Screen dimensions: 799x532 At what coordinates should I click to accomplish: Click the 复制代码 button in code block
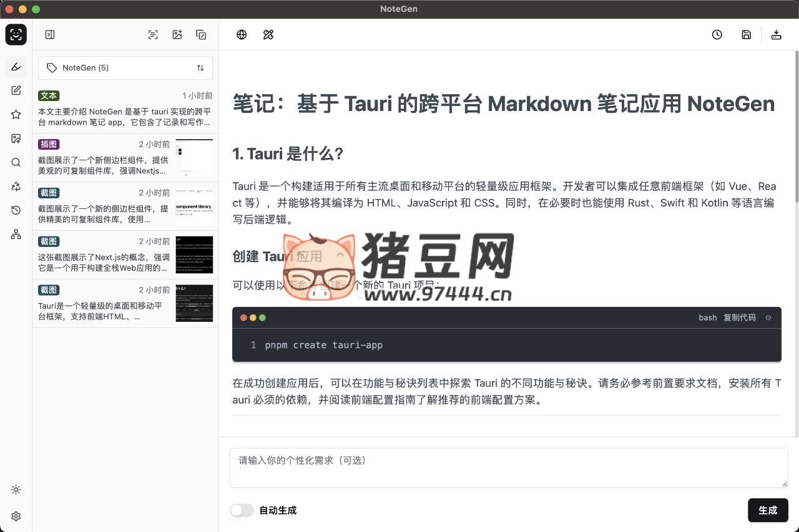(740, 317)
